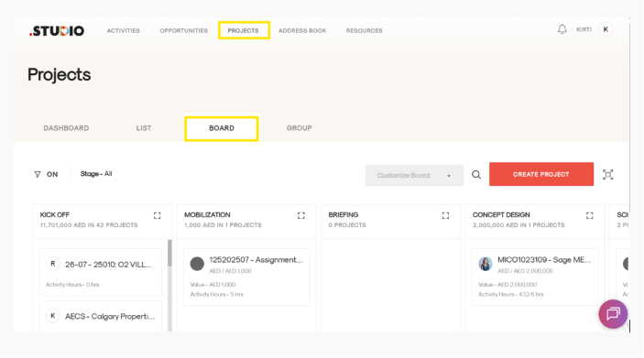Click the Briefing column title
The width and height of the screenshot is (644, 358).
343,215
